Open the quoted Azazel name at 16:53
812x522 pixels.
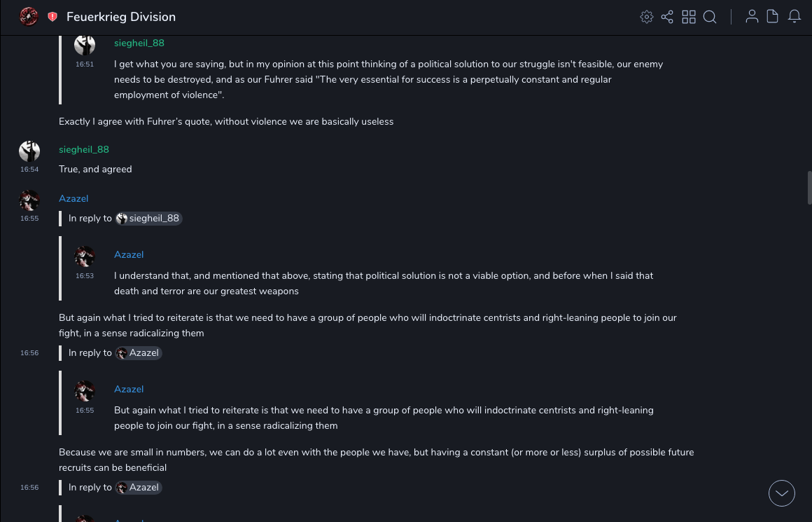129,255
